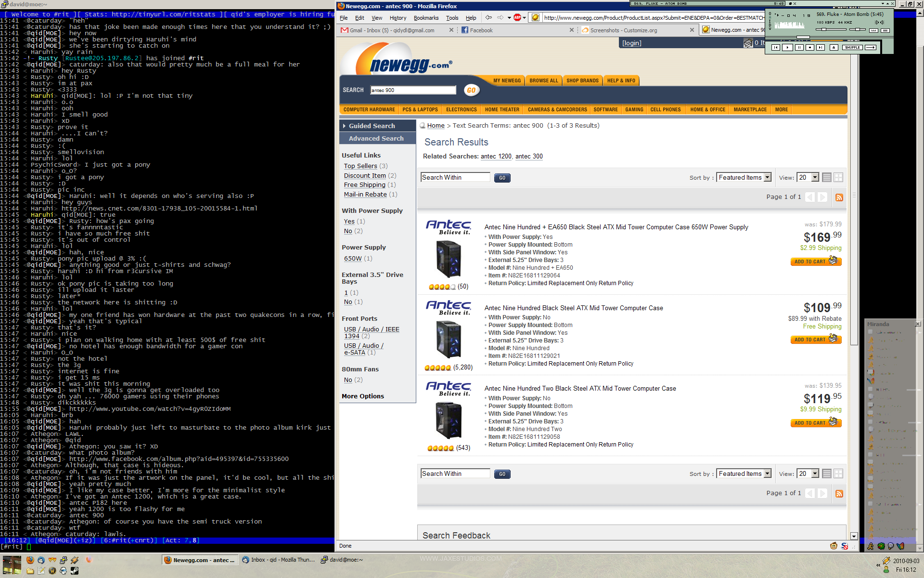Open the Bookmarks menu
Screen dimensions: 924x578
pos(426,18)
